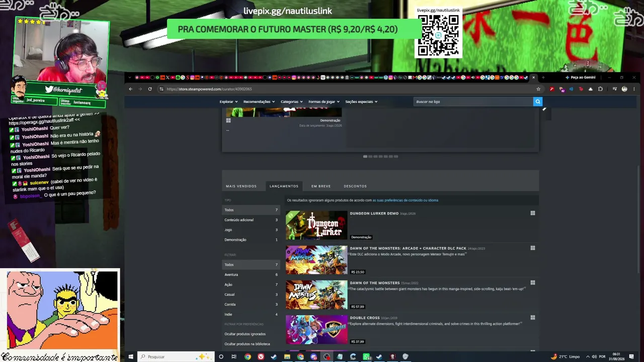Filter type by Demonstração

(251, 240)
